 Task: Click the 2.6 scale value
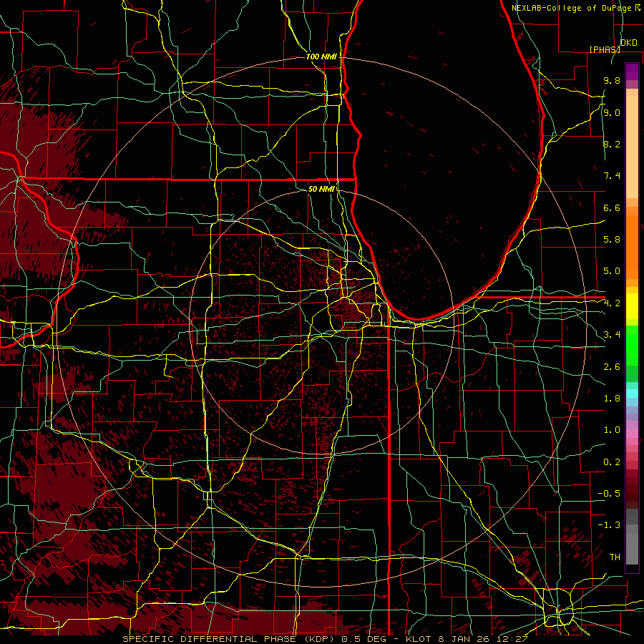point(612,367)
